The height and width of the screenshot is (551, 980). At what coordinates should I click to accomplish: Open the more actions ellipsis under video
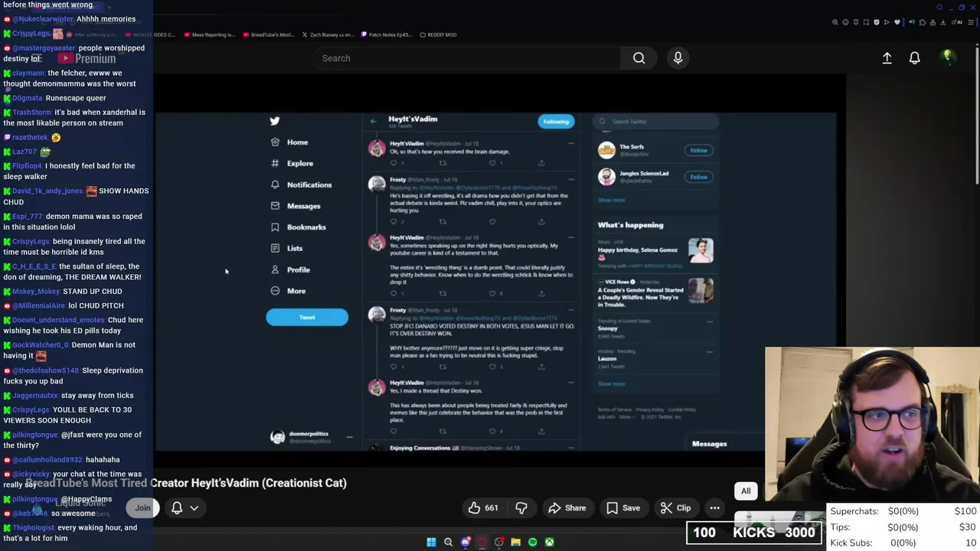(x=714, y=507)
